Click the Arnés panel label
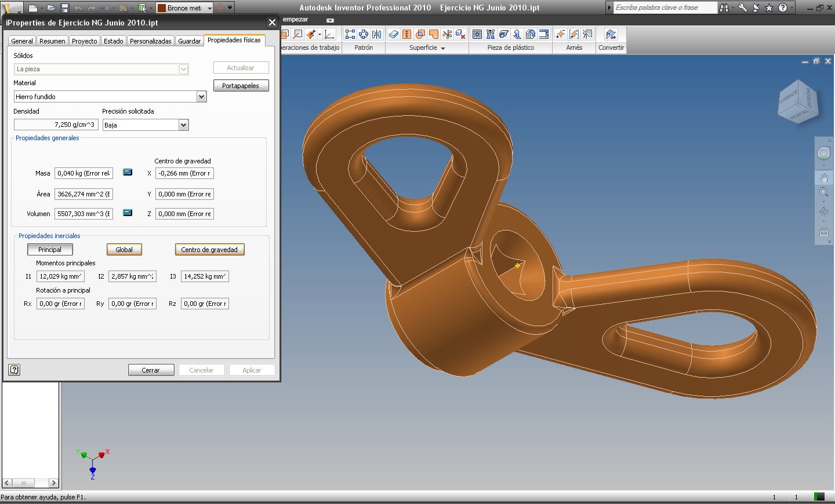This screenshot has width=835, height=504. pyautogui.click(x=574, y=48)
